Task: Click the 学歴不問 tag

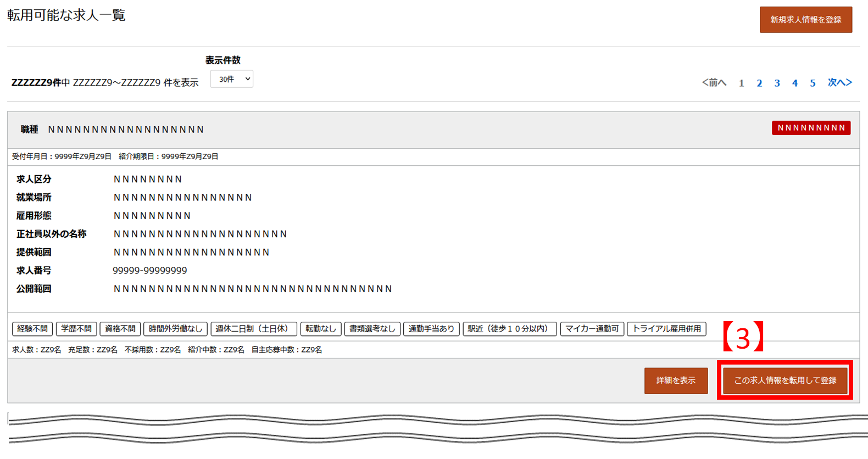Action: 76,329
